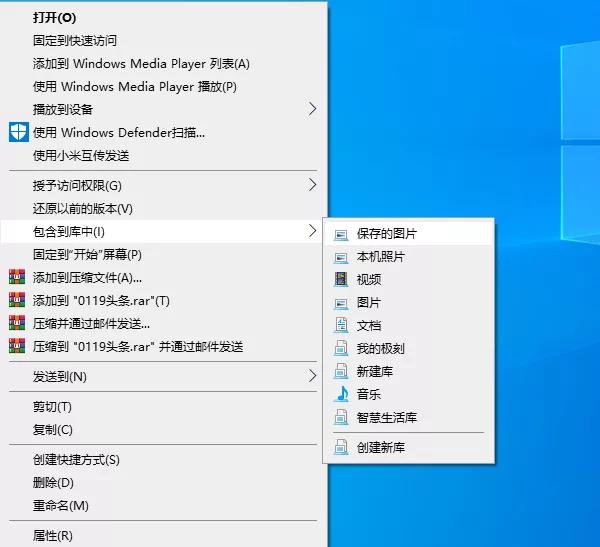600x547 pixels.
Task: Choose 我的极刻 library in submenu
Action: point(408,348)
